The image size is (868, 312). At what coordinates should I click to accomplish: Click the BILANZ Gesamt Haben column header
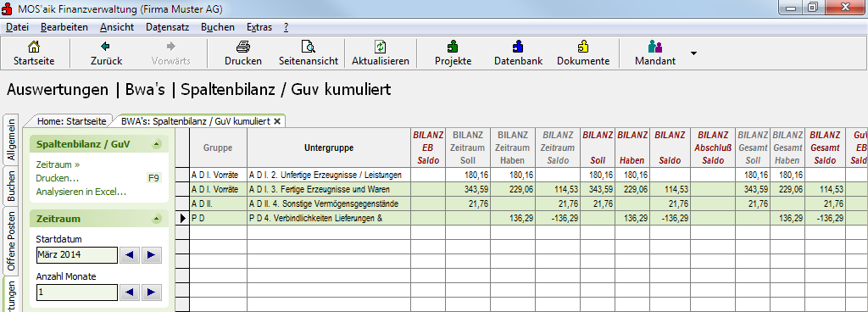pyautogui.click(x=787, y=148)
